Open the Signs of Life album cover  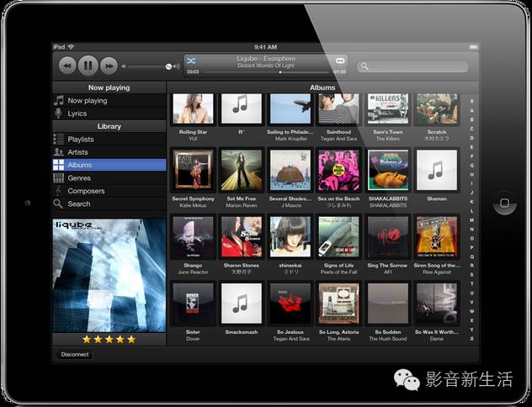(x=338, y=236)
